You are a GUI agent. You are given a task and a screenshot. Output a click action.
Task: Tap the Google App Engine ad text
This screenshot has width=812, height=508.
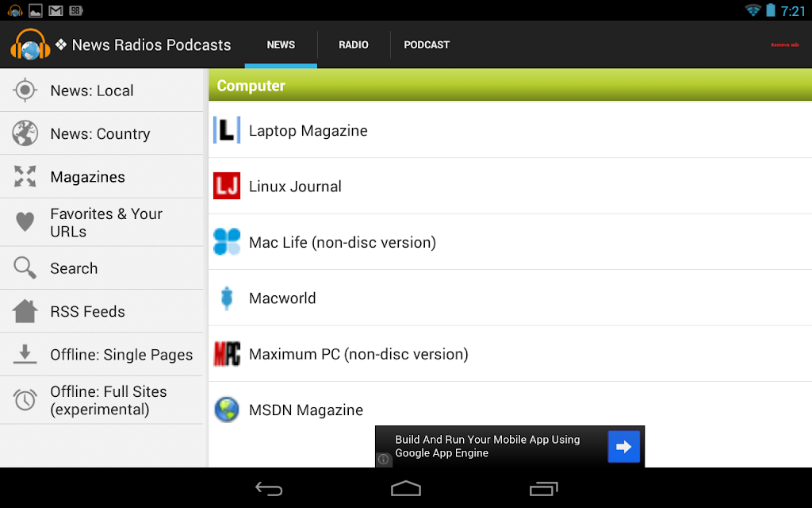[488, 446]
